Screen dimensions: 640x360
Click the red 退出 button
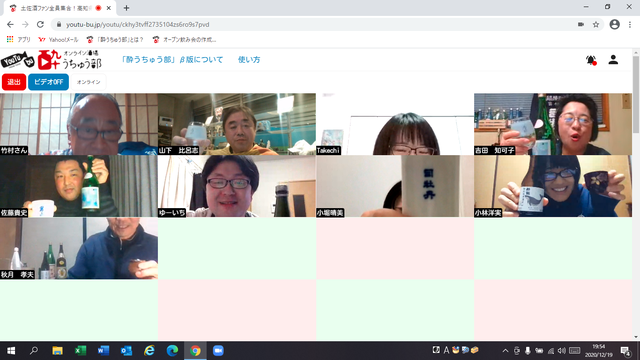(14, 82)
